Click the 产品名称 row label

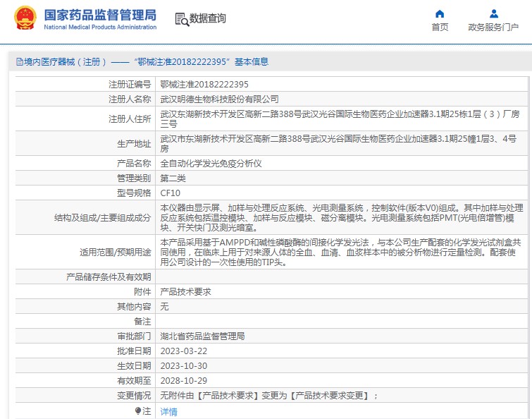click(134, 164)
